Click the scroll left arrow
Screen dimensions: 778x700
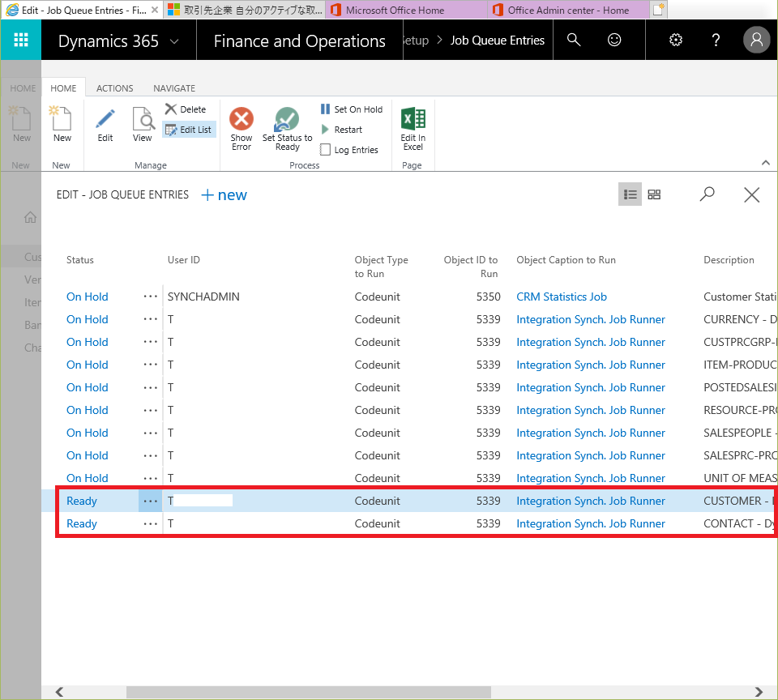coord(59,692)
